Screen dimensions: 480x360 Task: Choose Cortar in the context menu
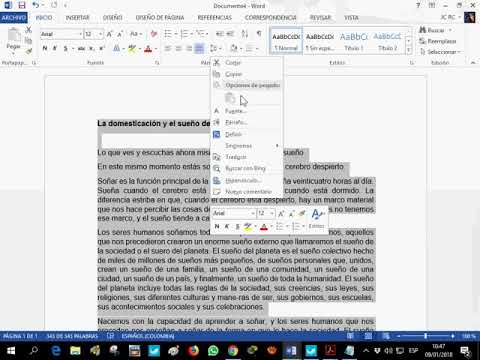tap(247, 63)
